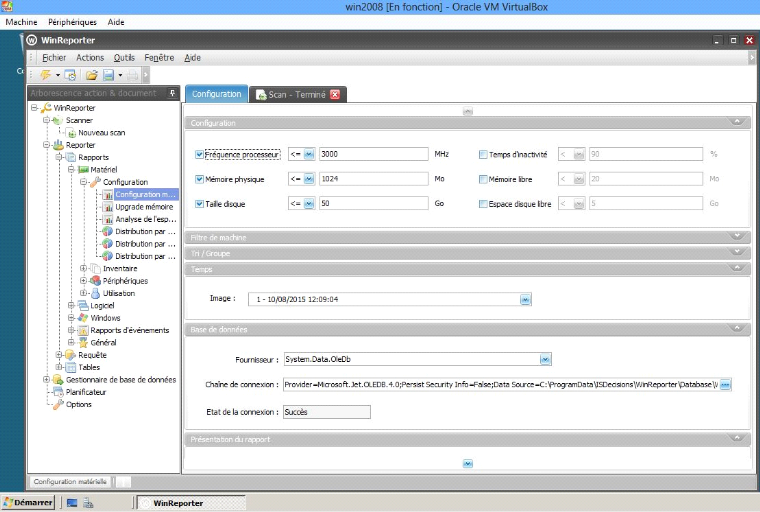Open the Mémoire physique operator dropdown
This screenshot has width=760, height=512.
point(309,179)
